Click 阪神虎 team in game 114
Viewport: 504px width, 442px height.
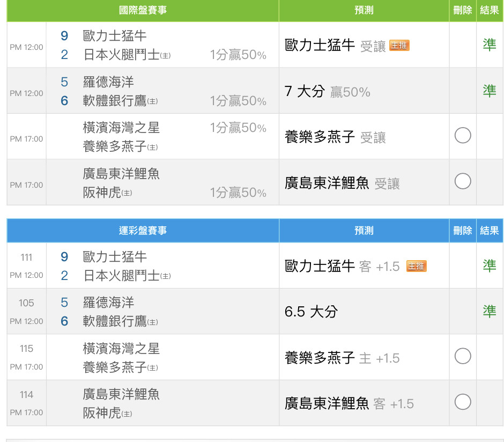(107, 413)
